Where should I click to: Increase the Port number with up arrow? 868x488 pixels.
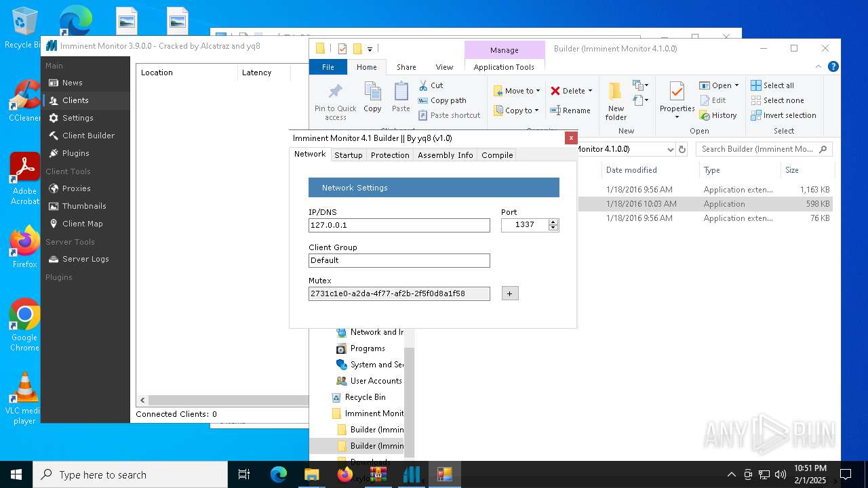[x=553, y=222]
